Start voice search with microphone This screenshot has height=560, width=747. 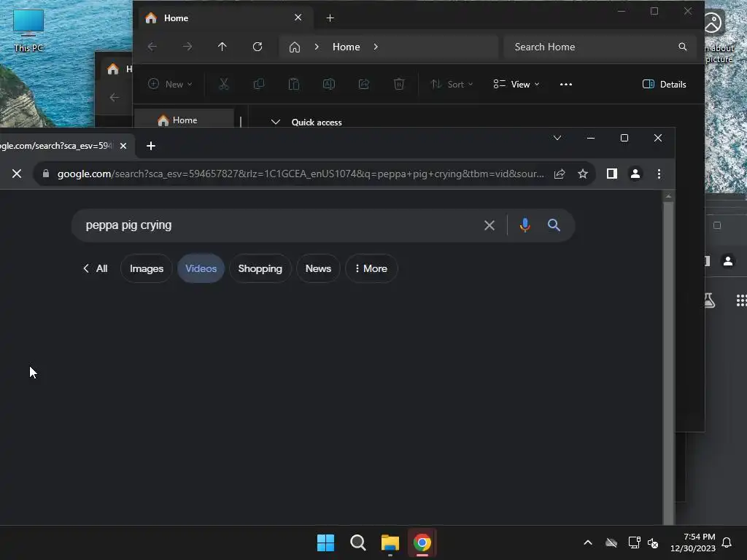click(x=525, y=225)
